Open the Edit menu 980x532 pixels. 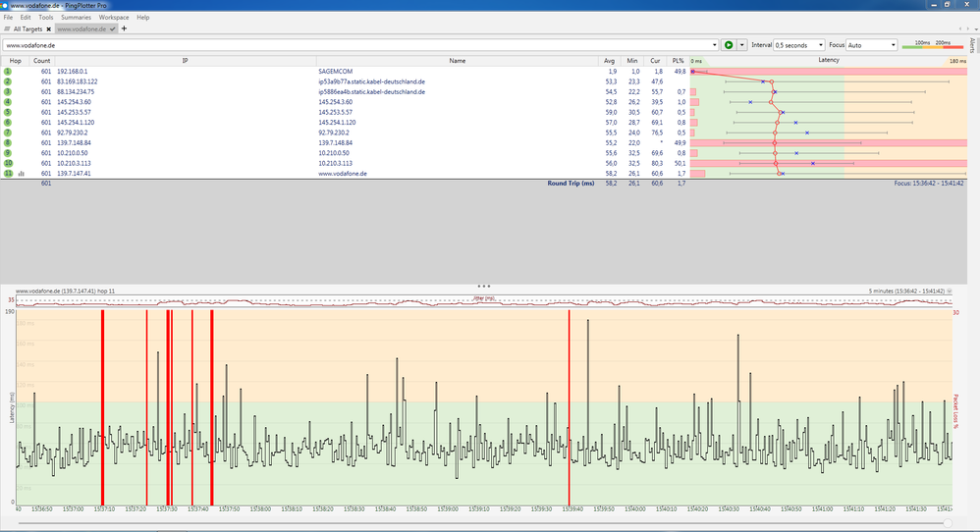coord(26,18)
